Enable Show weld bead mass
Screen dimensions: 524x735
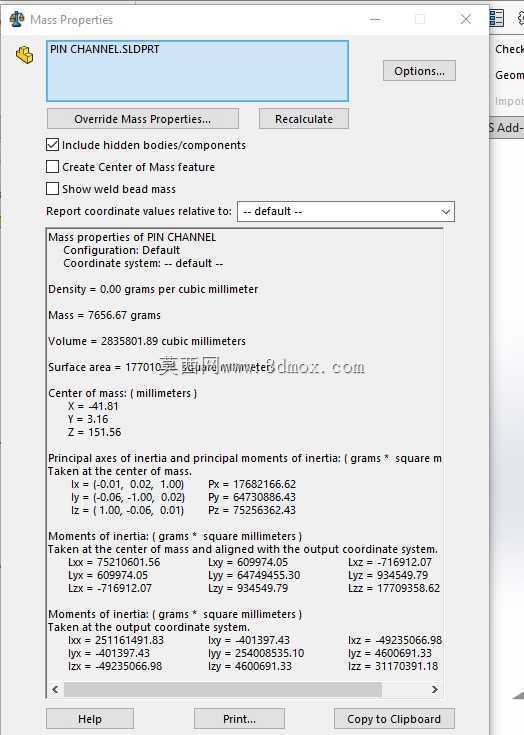[x=52, y=189]
